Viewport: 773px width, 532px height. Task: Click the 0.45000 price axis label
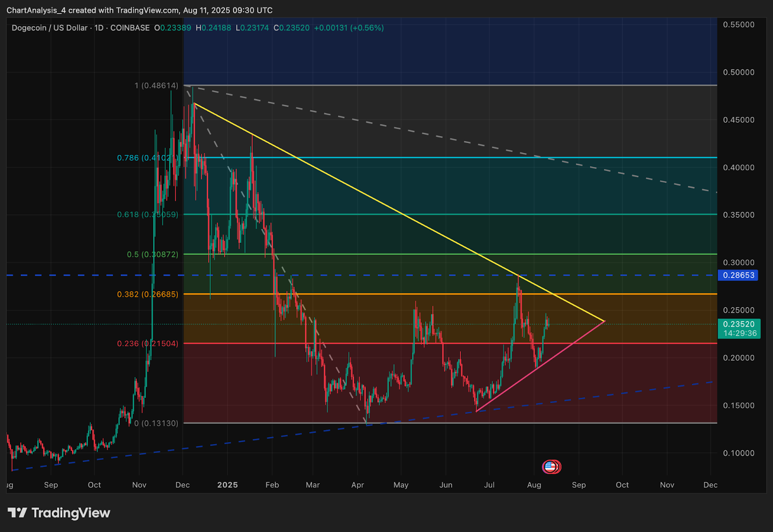739,120
